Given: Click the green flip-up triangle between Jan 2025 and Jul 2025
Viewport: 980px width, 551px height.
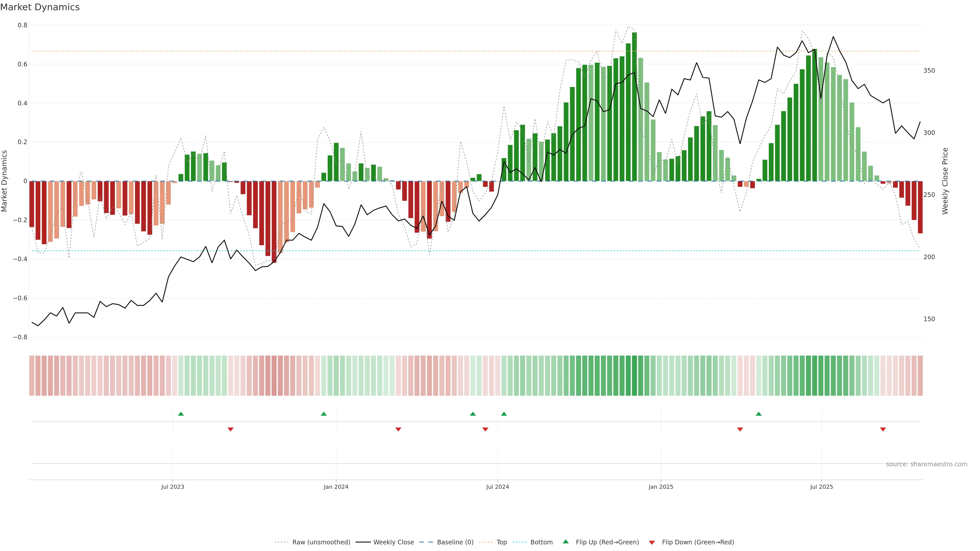Looking at the screenshot, I should (758, 414).
